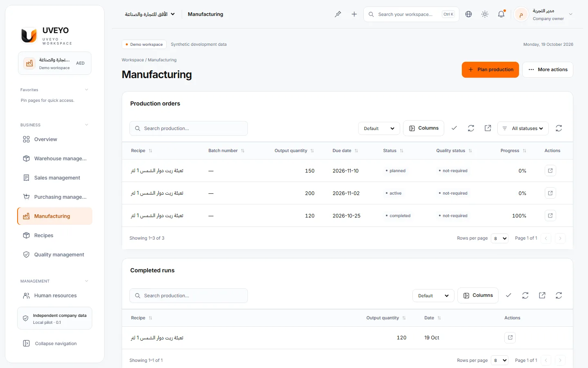Sort Completed runs by Output quantity
This screenshot has width=588, height=368.
pos(386,318)
